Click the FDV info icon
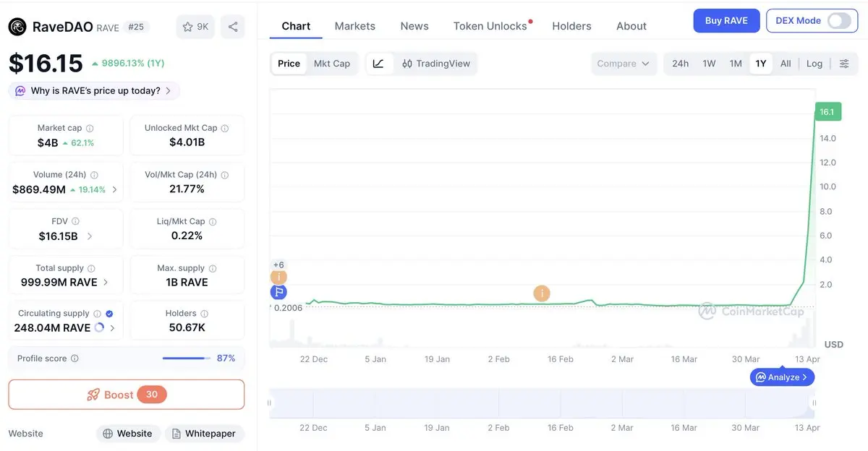Screen dimensions: 868x451 click(x=75, y=221)
